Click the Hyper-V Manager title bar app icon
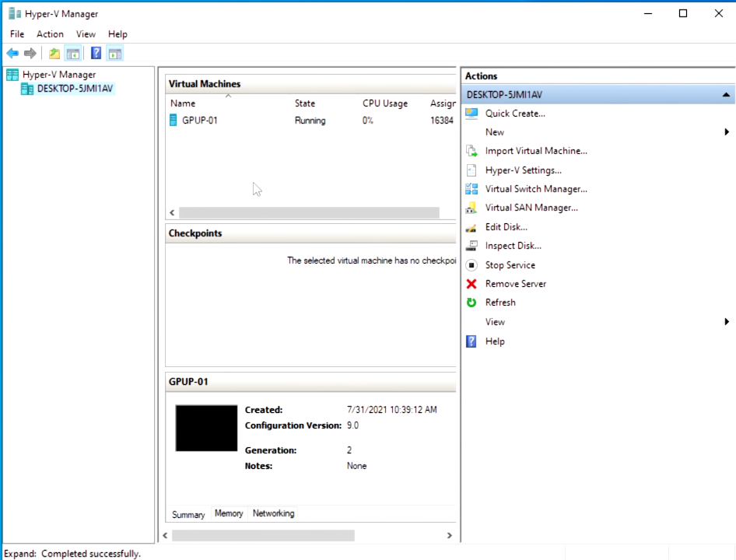Image resolution: width=736 pixels, height=560 pixels. pos(15,14)
